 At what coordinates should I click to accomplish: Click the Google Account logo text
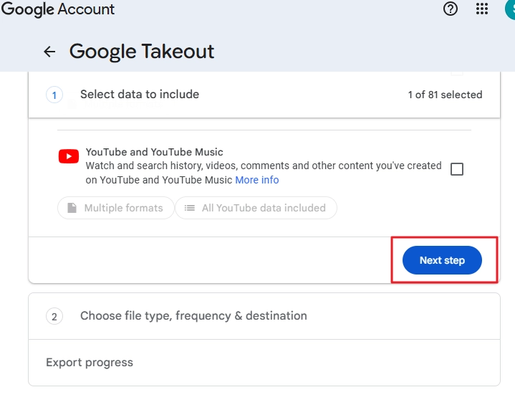pos(58,9)
